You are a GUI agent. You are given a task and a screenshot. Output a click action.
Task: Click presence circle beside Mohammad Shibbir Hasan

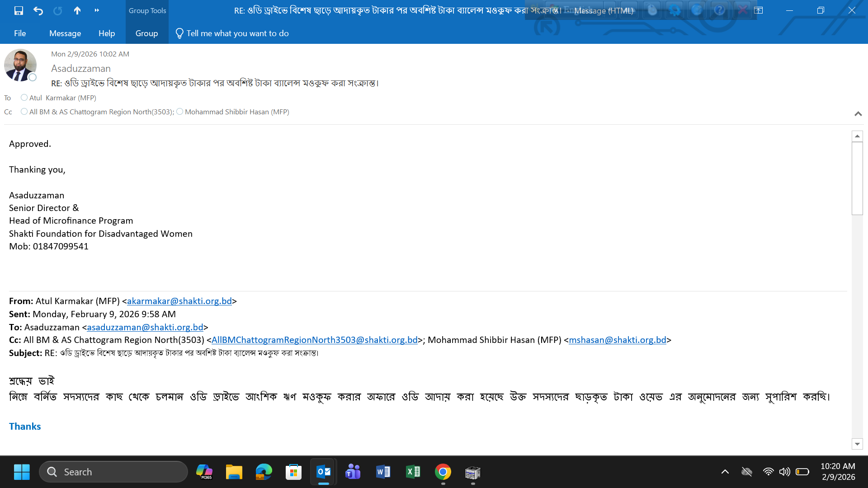[179, 112]
